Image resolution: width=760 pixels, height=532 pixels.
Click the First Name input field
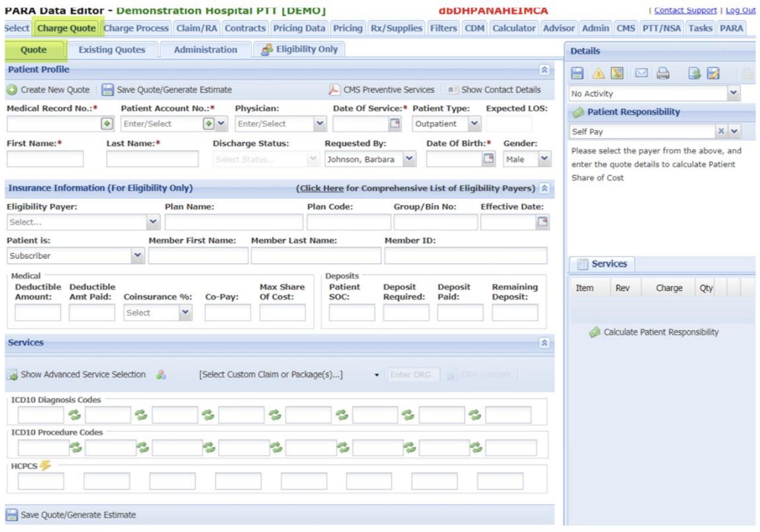coord(45,159)
